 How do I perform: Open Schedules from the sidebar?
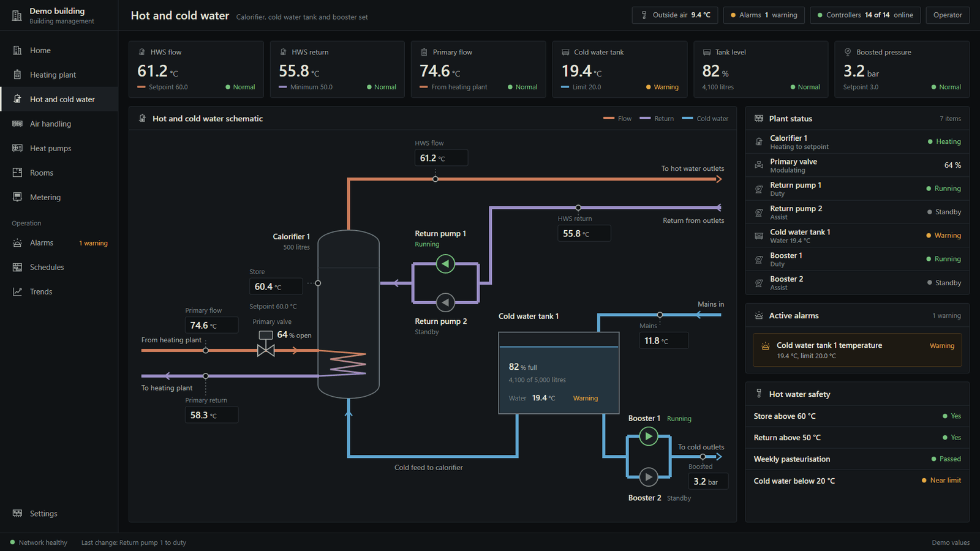tap(59, 268)
